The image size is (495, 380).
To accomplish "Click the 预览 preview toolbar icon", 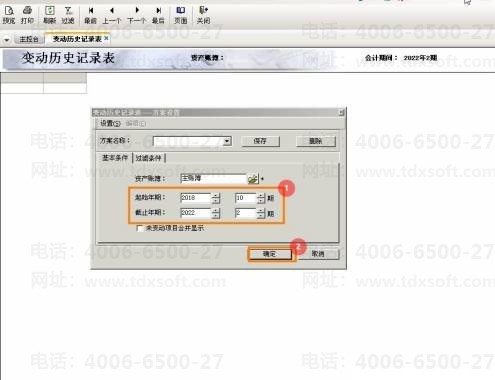I will click(9, 15).
